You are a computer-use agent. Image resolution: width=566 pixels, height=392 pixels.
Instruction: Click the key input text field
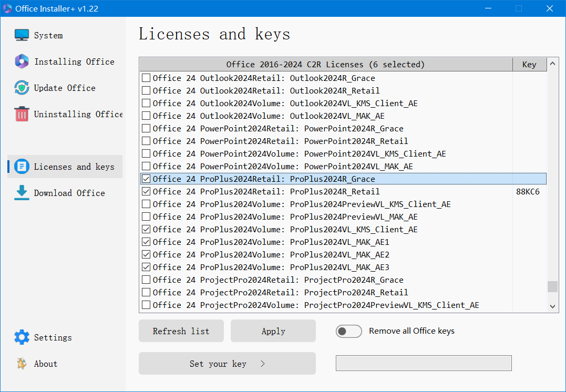(x=424, y=363)
